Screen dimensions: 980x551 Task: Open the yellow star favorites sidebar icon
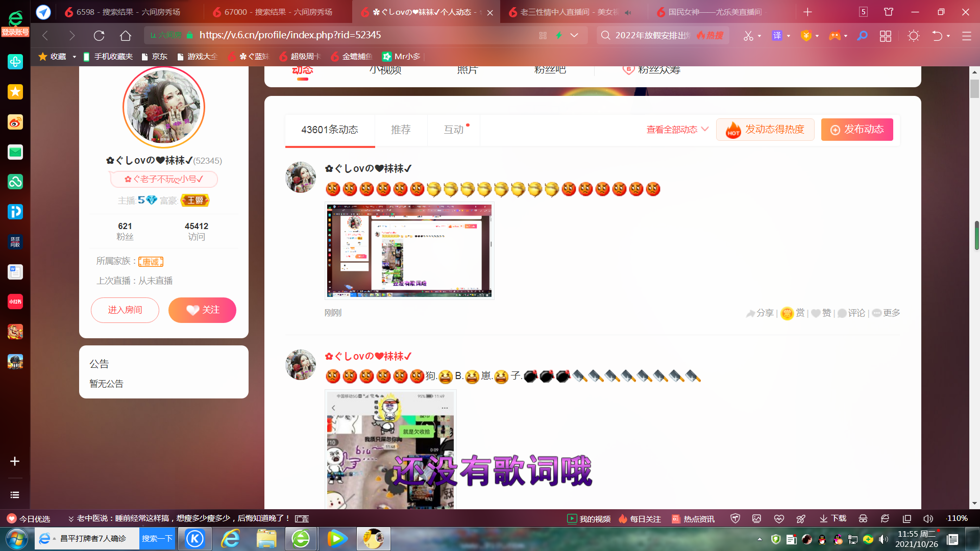click(15, 92)
